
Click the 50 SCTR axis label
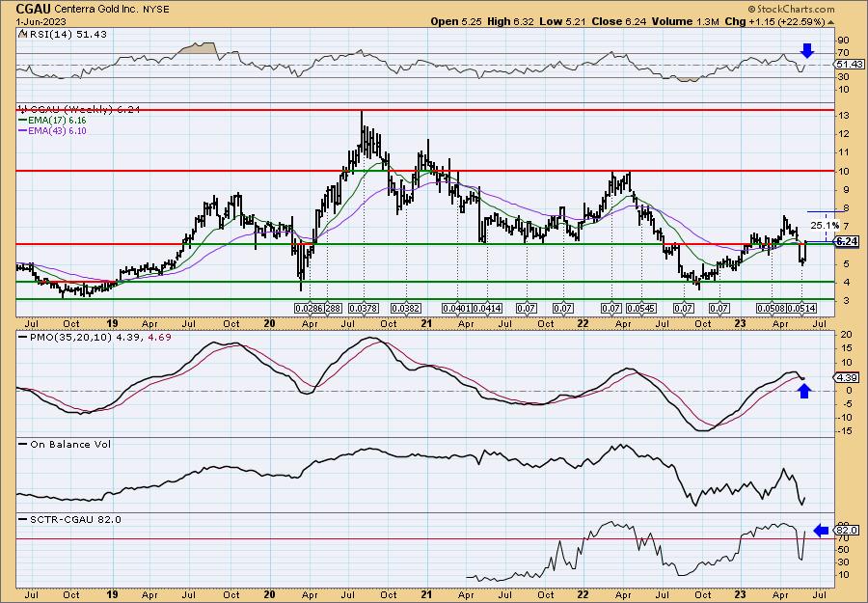843,550
